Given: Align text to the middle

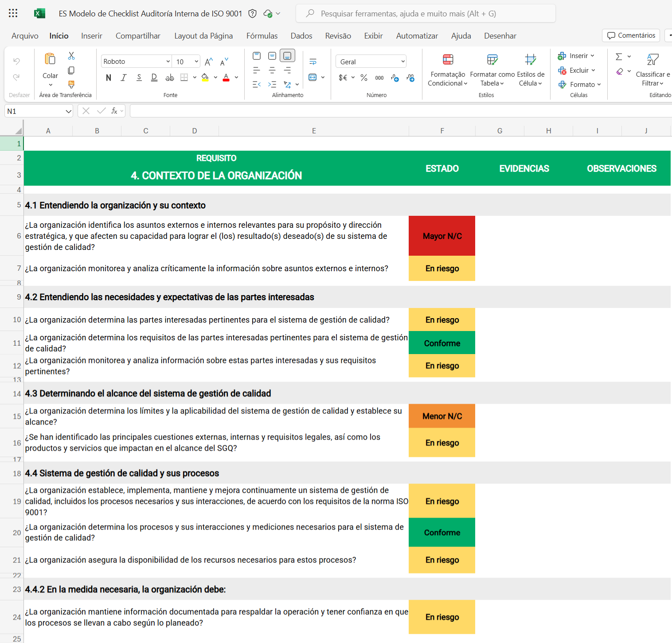Looking at the screenshot, I should pos(272,56).
